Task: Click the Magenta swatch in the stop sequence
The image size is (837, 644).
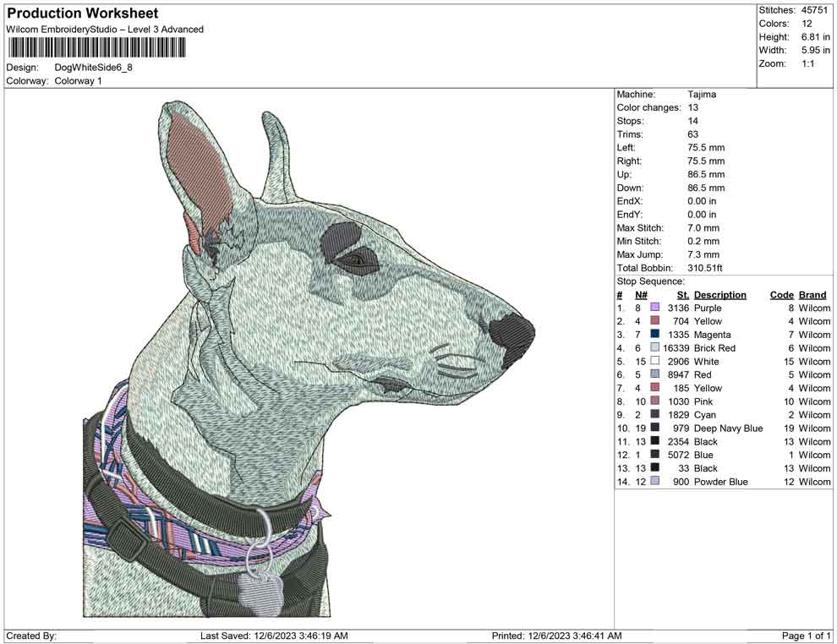Action: pyautogui.click(x=653, y=335)
